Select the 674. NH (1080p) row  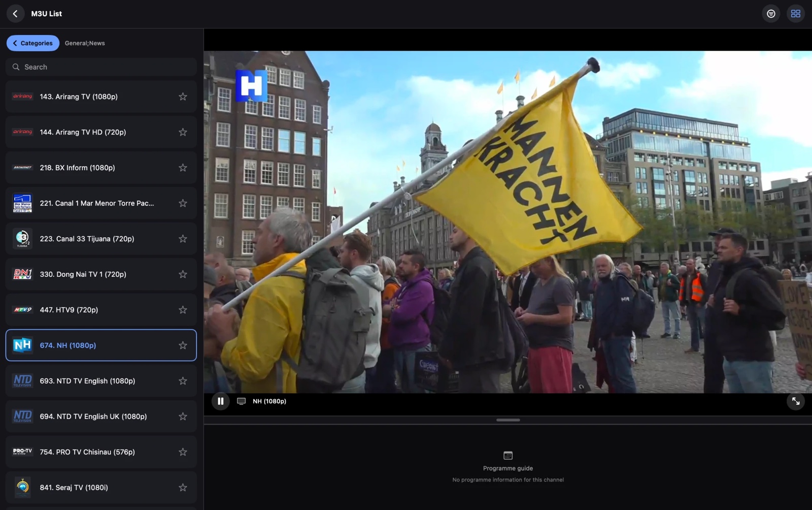pos(101,345)
